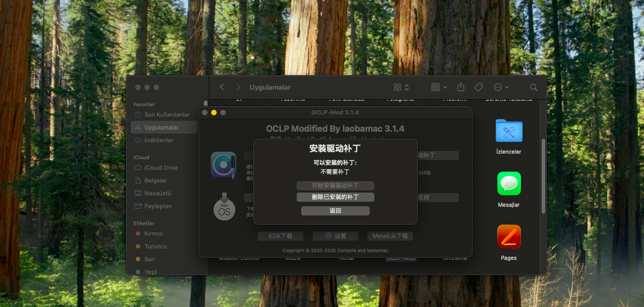
Task: Choose the Turuncu orange tag
Action: click(x=155, y=247)
